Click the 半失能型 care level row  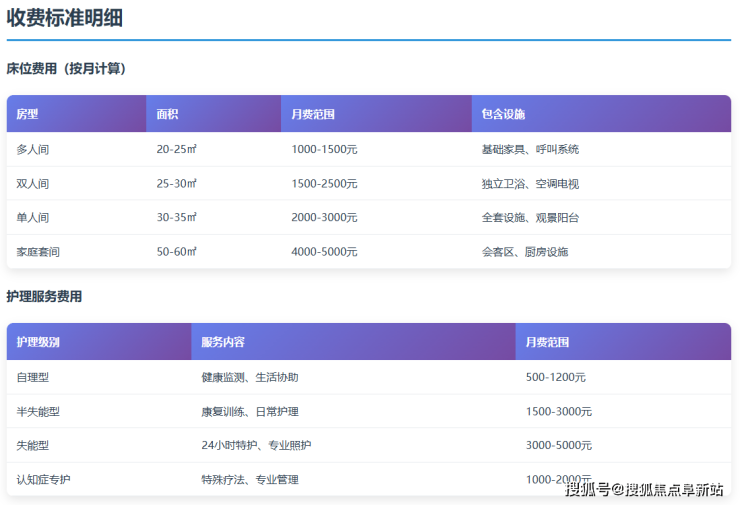(x=38, y=412)
